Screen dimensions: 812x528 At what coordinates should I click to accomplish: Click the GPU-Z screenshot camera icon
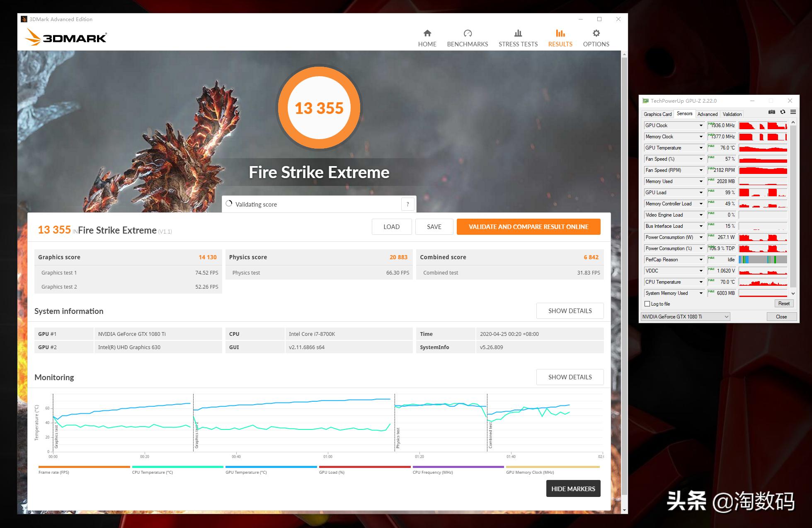coord(771,112)
